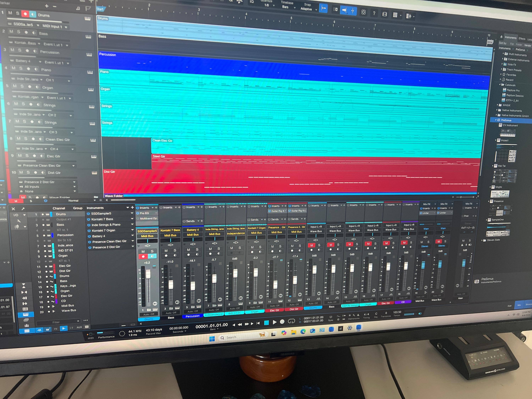Open the SSDSampler5 instrument dropdown arrow
Viewport: 532px width, 399px height.
(132, 213)
